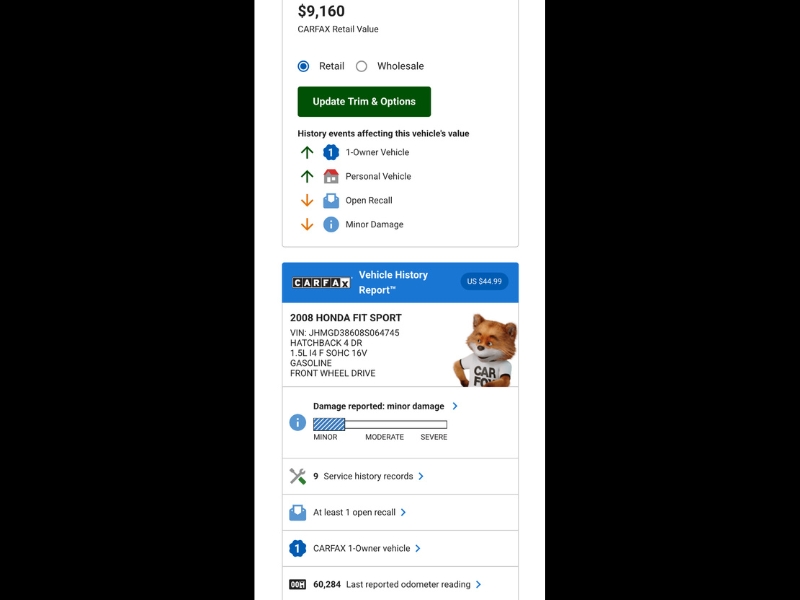Expand the service history records chevron
The height and width of the screenshot is (600, 800).
pyautogui.click(x=421, y=476)
